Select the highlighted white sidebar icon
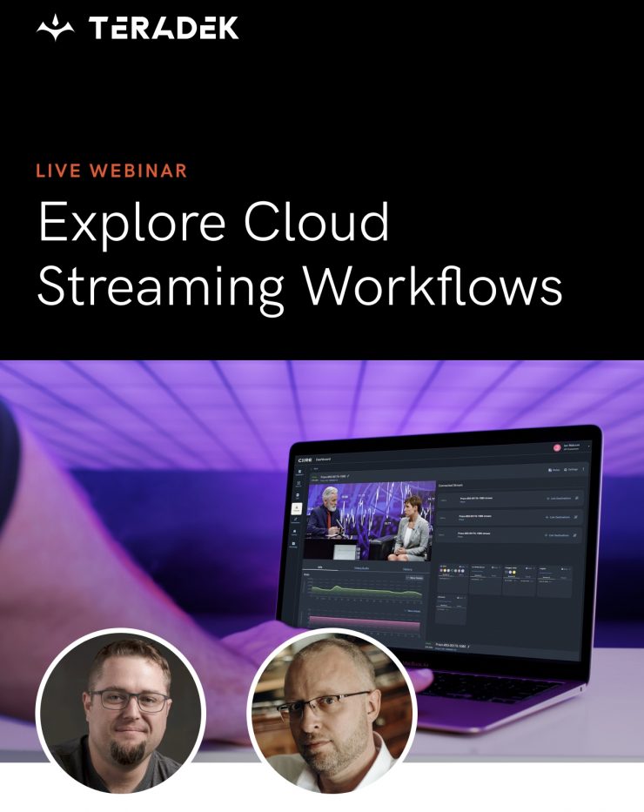The height and width of the screenshot is (812, 644). click(x=294, y=508)
